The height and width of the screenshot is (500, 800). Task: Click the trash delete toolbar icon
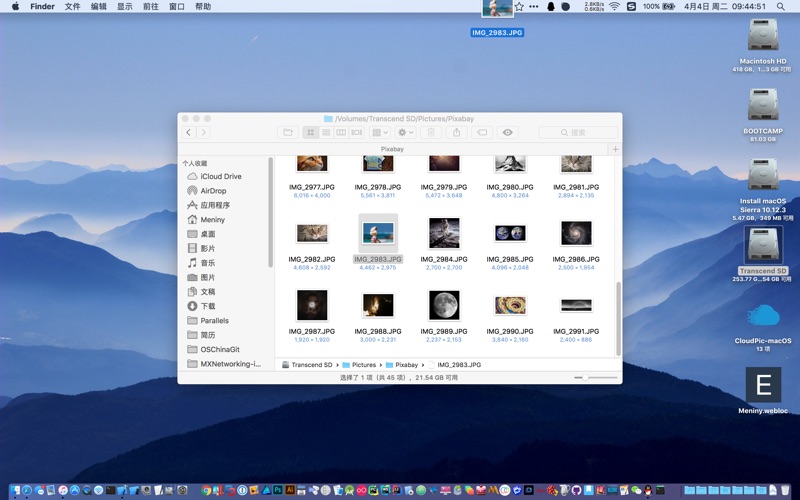(431, 133)
